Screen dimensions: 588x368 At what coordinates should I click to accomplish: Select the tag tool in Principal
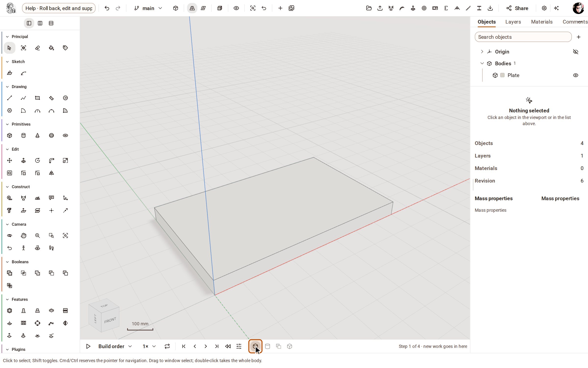click(65, 48)
